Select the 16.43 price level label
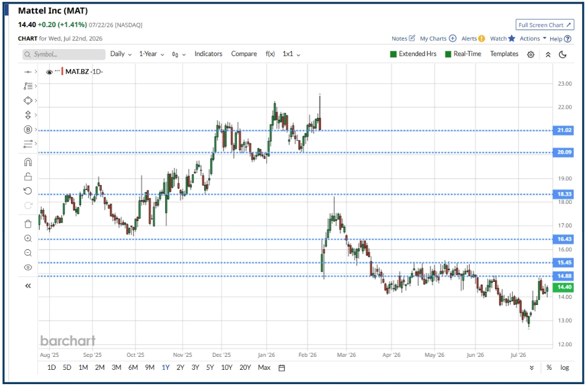This screenshot has width=588, height=387. click(x=563, y=239)
